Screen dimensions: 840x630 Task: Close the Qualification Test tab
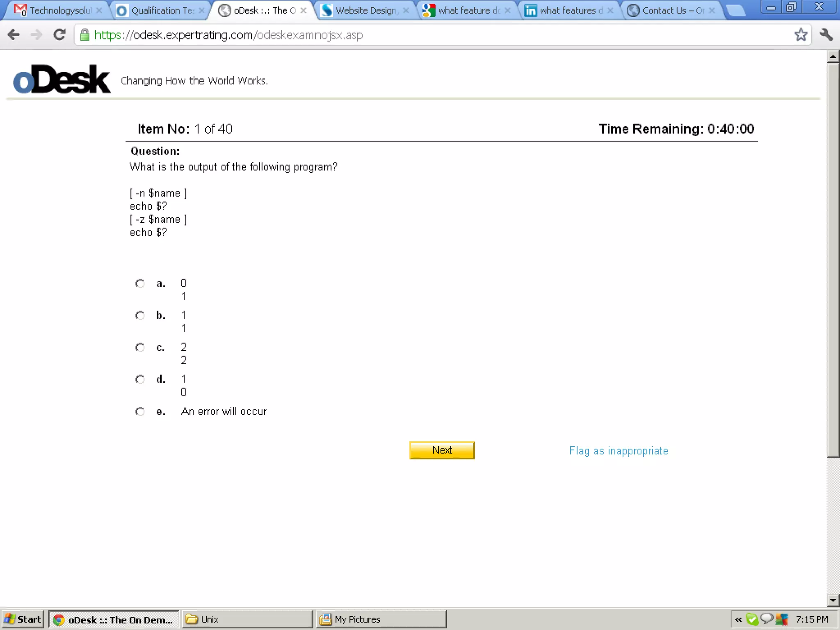(201, 11)
